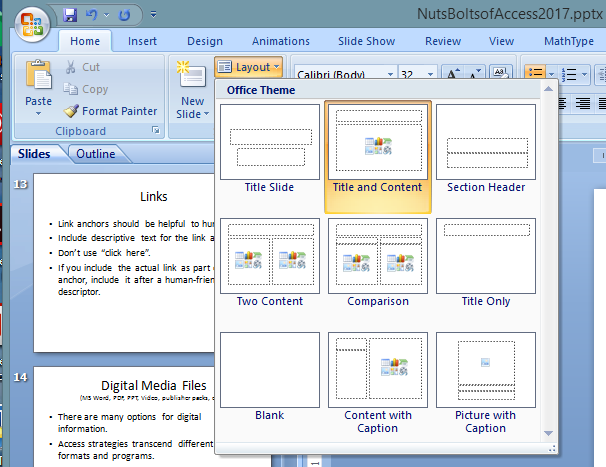Screen dimensions: 606x467
Task: Click Copy in the Clipboard group
Action: [x=86, y=89]
